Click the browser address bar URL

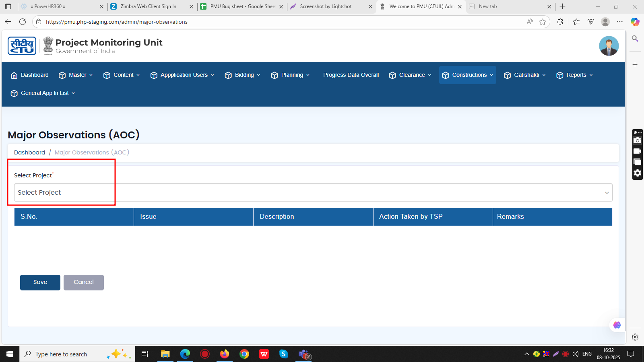pos(117,22)
